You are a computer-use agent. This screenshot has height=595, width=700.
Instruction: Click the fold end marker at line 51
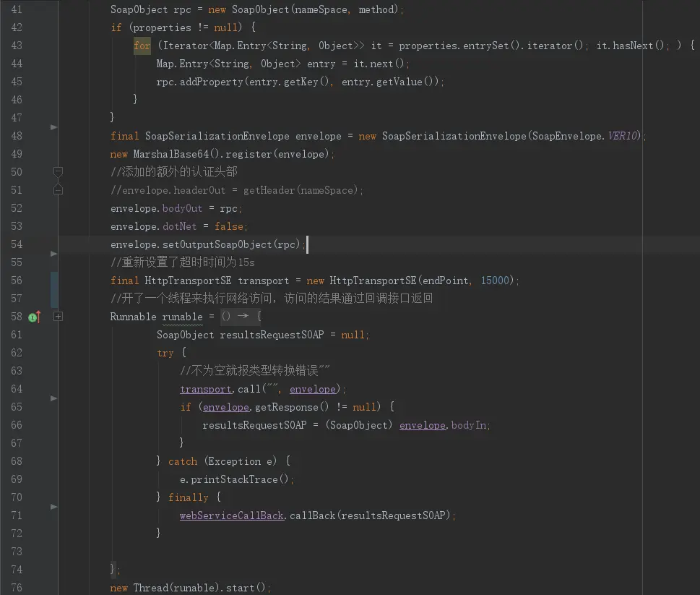(x=58, y=190)
